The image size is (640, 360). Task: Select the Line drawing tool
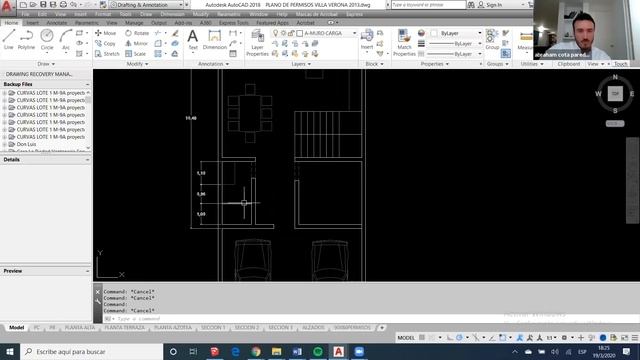coord(9,39)
